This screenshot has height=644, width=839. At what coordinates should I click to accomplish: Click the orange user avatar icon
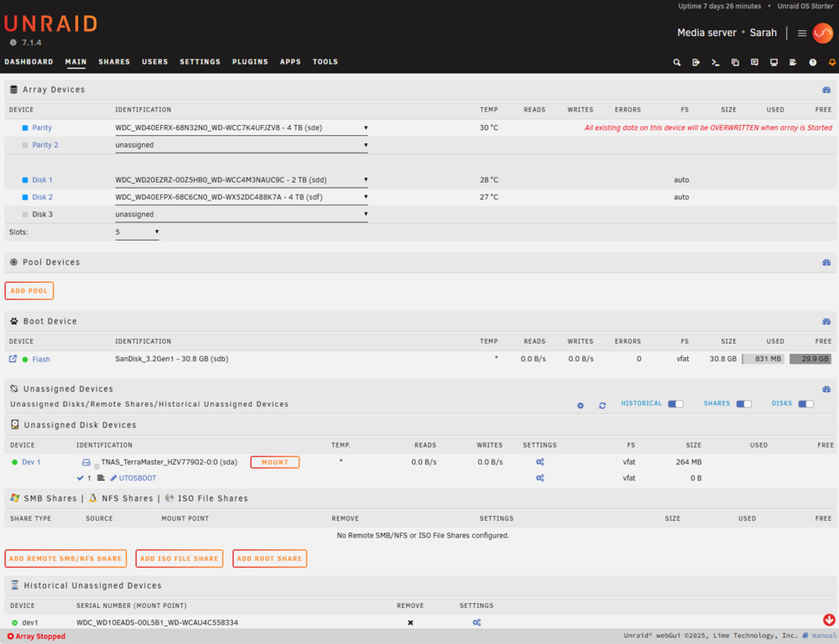[822, 34]
